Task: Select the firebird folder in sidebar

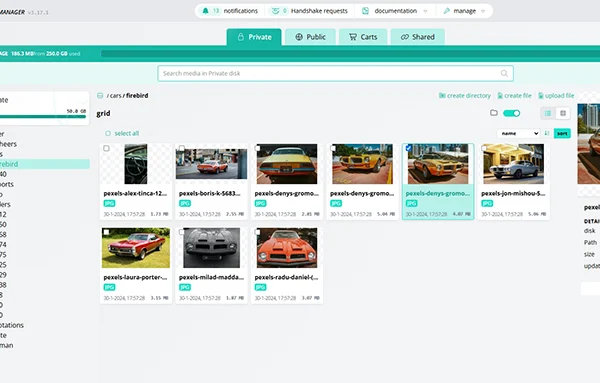Action: (x=45, y=164)
